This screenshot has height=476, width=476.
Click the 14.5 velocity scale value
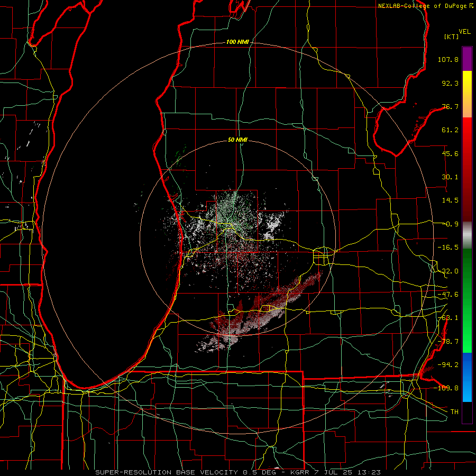tap(450, 200)
